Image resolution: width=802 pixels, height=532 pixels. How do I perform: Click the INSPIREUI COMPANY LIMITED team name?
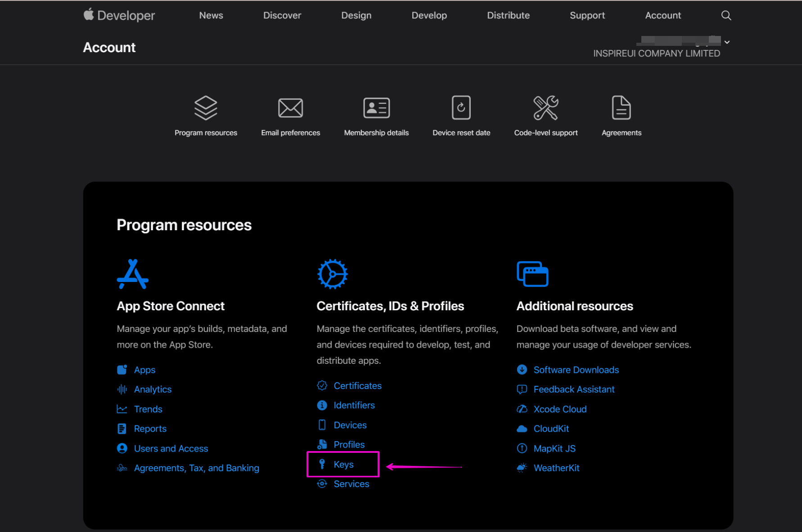pos(657,53)
